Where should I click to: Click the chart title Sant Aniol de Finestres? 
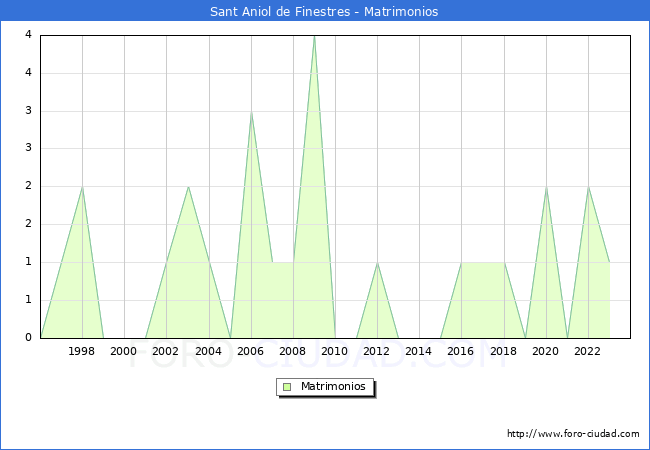pyautogui.click(x=324, y=12)
